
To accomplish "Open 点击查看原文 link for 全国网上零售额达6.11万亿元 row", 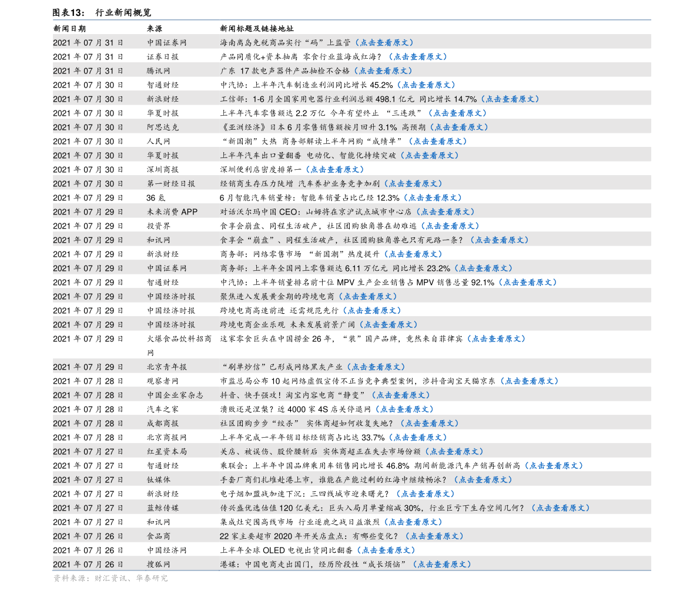I will [484, 269].
